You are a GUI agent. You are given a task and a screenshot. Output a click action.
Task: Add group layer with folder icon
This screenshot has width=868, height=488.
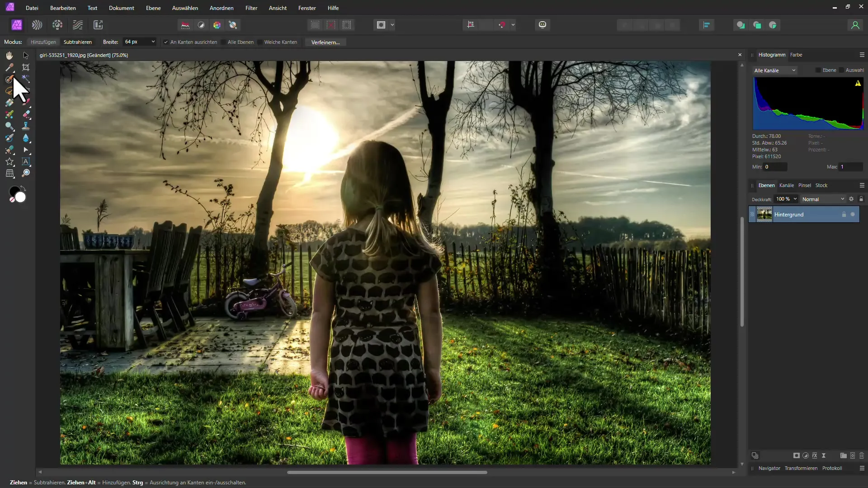click(x=843, y=455)
